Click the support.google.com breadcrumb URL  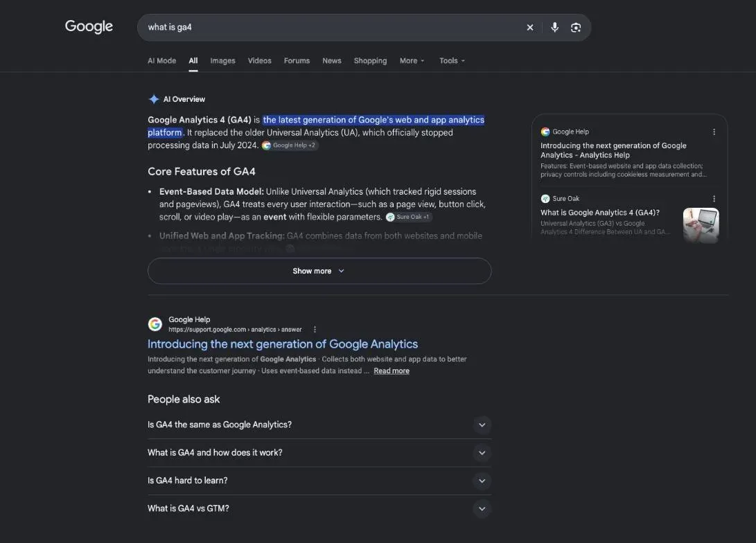235,330
